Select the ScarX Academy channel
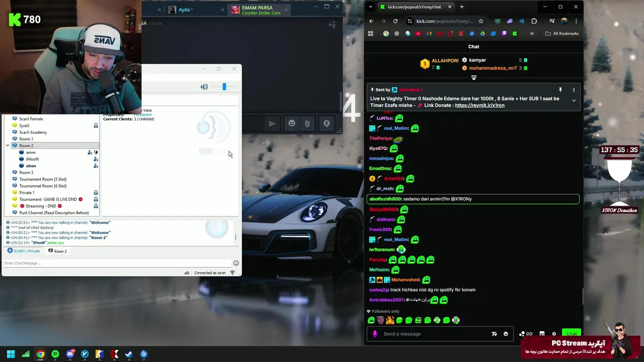This screenshot has width=644, height=362. point(33,132)
